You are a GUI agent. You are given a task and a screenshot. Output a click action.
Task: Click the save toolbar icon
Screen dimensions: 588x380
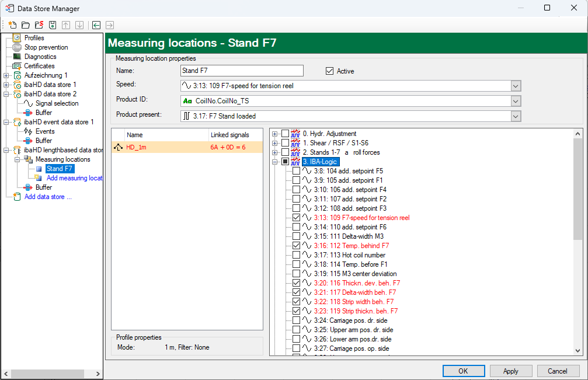pyautogui.click(x=53, y=25)
